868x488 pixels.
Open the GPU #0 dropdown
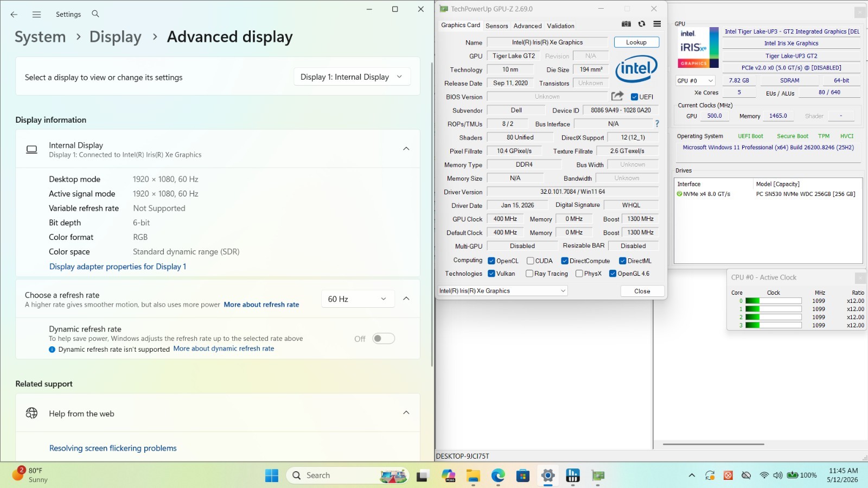pos(695,81)
